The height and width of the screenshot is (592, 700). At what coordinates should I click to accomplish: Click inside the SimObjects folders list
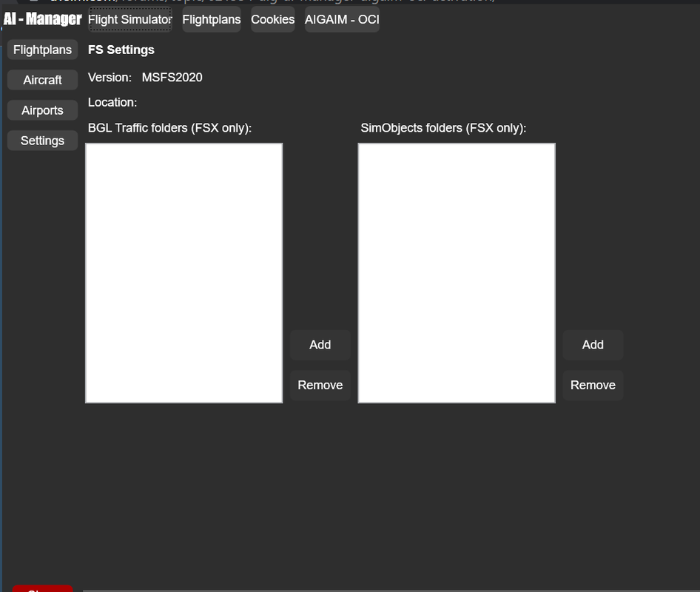[x=457, y=273]
